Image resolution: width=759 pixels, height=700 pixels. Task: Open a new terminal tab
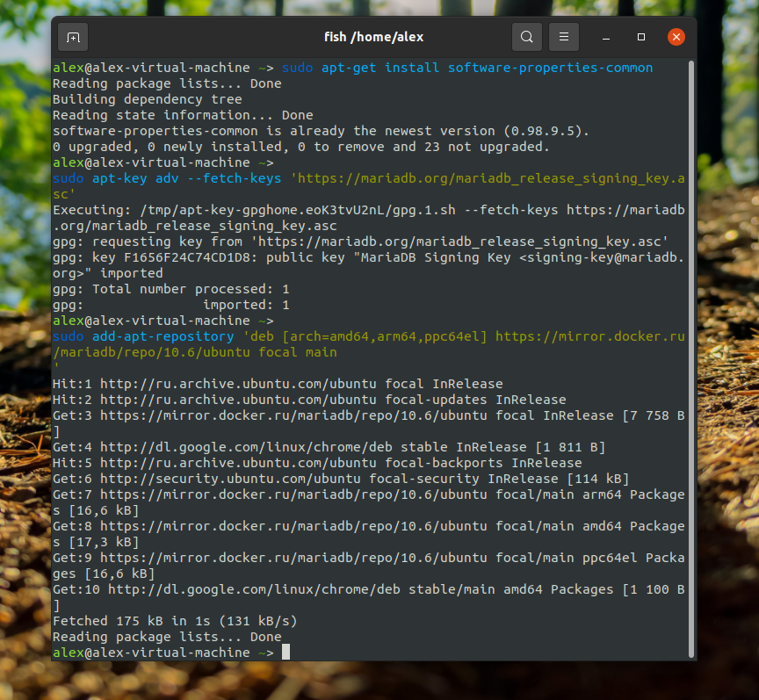click(x=73, y=37)
